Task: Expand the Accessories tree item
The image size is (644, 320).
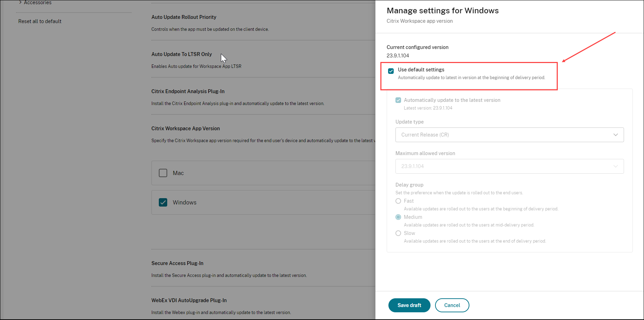Action: [21, 2]
